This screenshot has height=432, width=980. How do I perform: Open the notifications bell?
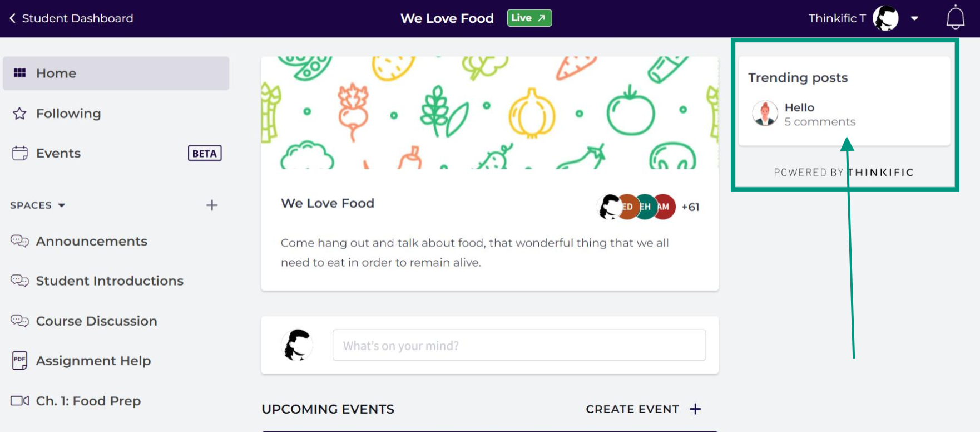[956, 18]
